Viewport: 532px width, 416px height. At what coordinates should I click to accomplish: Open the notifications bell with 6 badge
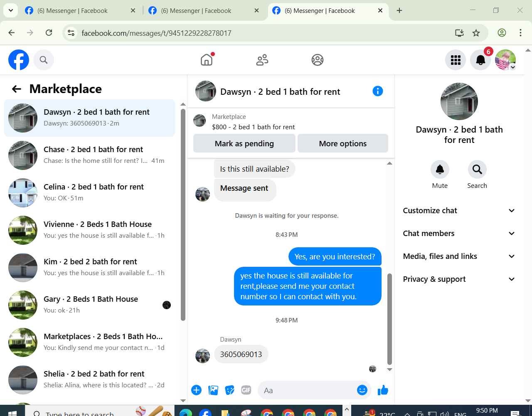coord(480,60)
